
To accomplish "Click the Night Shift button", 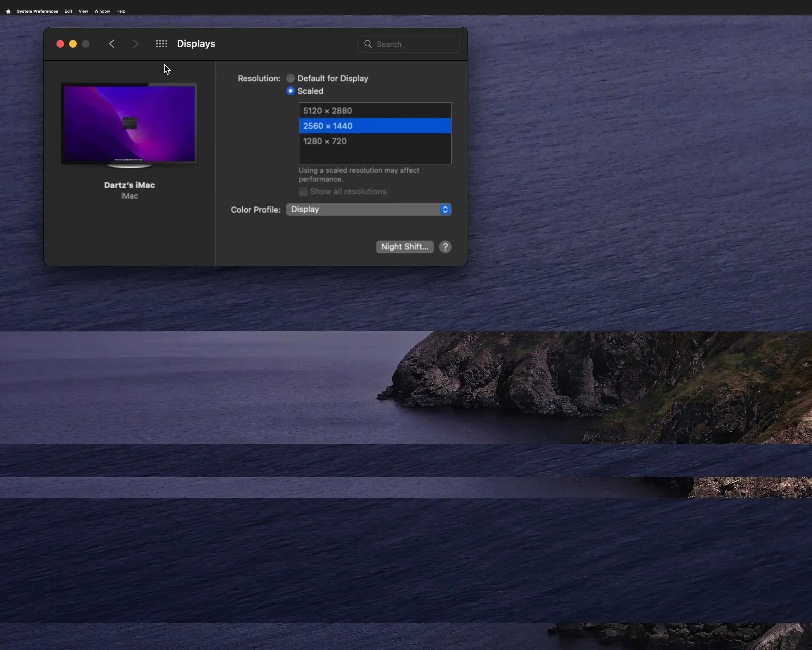I will (x=404, y=247).
